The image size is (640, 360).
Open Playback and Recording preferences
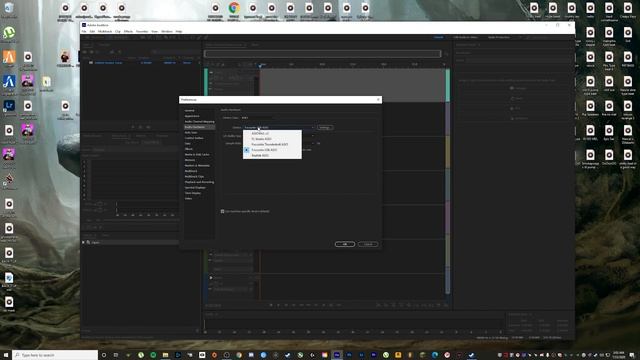pos(199,182)
